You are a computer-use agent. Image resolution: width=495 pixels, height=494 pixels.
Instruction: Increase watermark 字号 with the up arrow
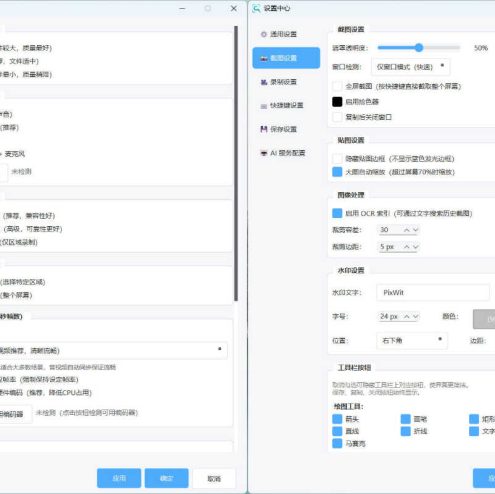coord(407,316)
